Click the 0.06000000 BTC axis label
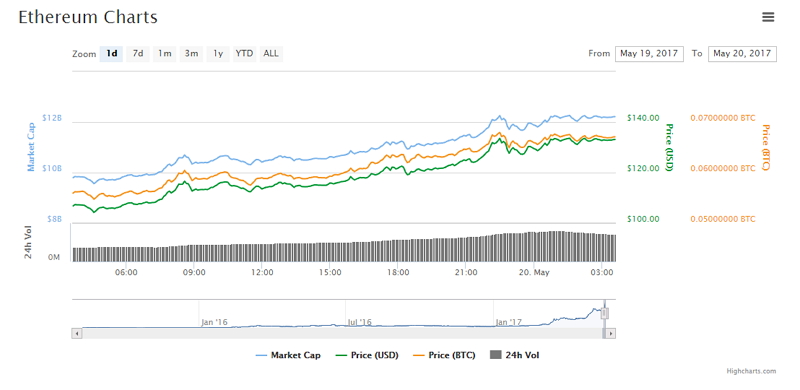 point(722,168)
